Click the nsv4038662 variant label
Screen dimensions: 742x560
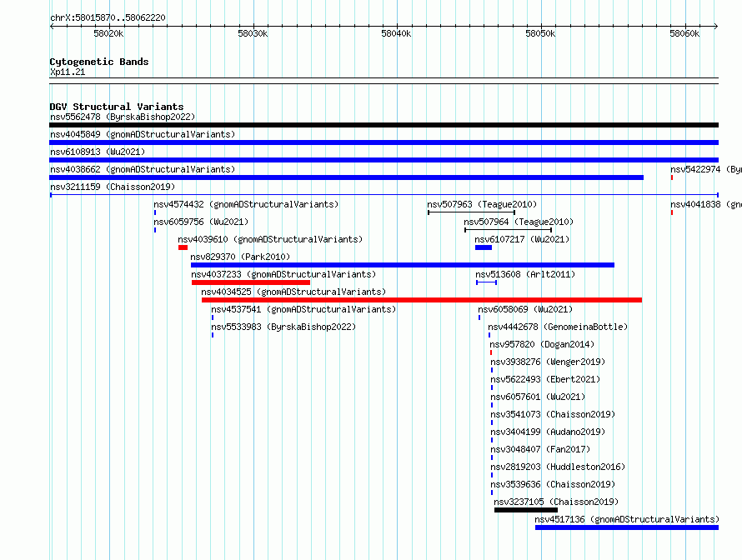[x=143, y=169]
